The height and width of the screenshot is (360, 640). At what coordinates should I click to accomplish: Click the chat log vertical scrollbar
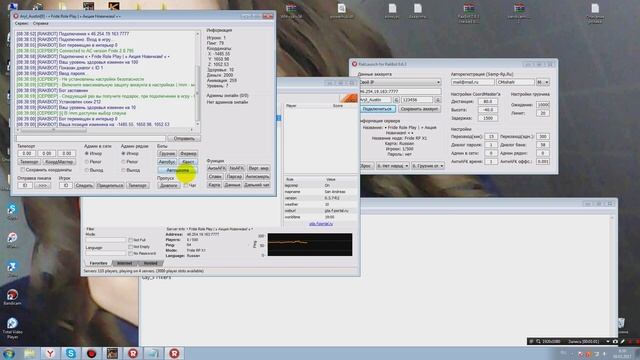click(x=198, y=78)
